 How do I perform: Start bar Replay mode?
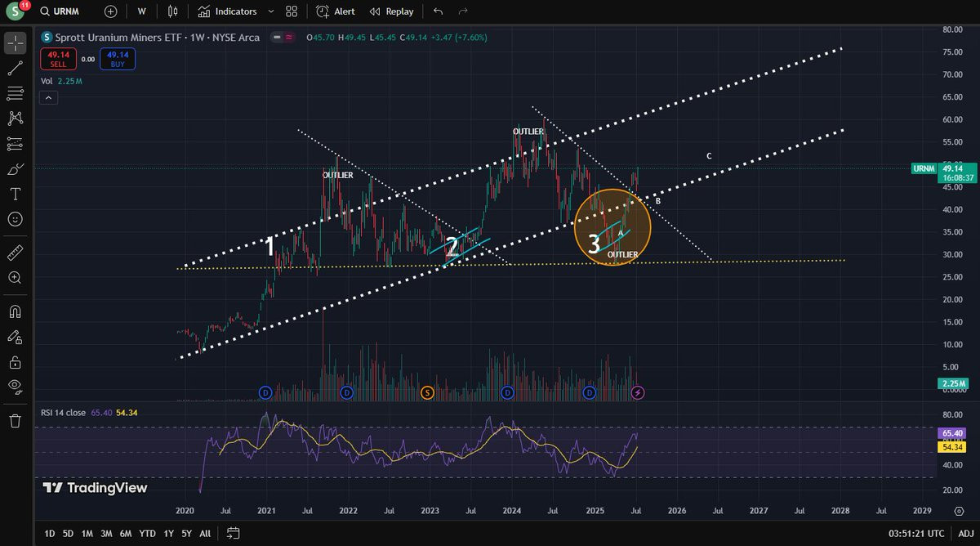[x=391, y=11]
